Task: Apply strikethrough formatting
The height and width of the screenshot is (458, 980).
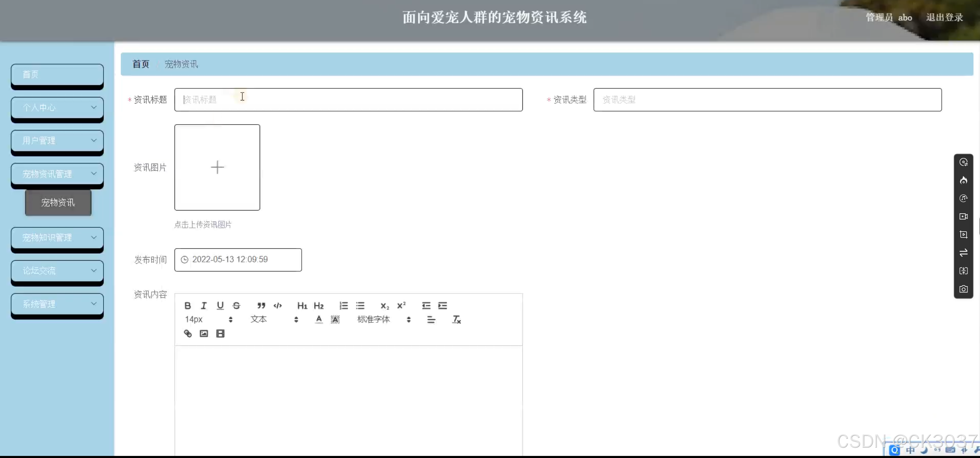Action: (236, 305)
